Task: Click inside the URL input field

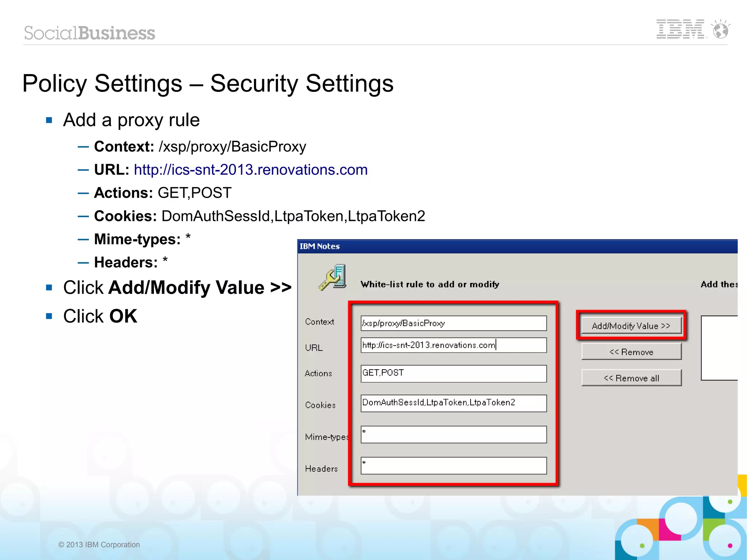Action: [x=454, y=345]
